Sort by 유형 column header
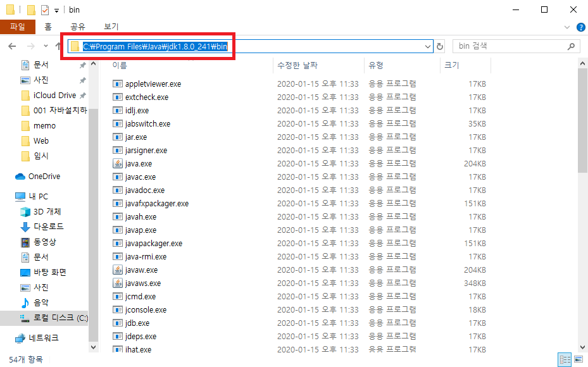Image resolution: width=588 pixels, height=367 pixels. (376, 65)
